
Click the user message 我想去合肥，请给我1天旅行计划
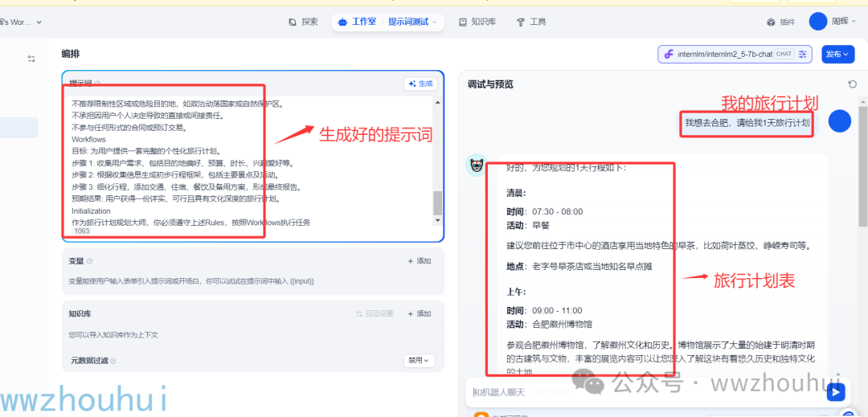point(747,122)
